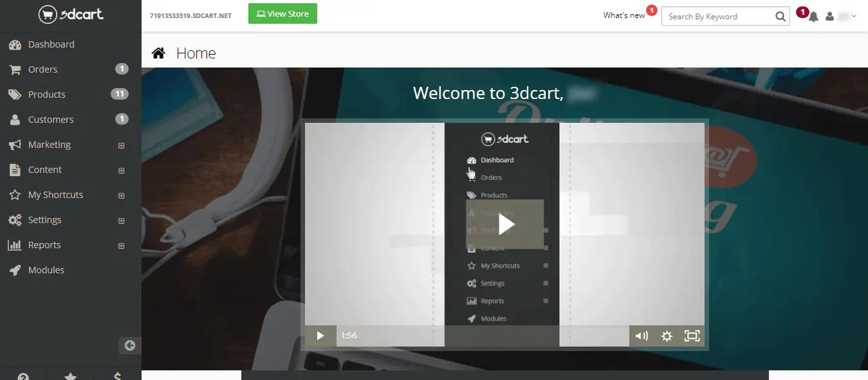Expand the My Shortcuts submenu plus
This screenshot has width=868, height=380.
pos(121,195)
